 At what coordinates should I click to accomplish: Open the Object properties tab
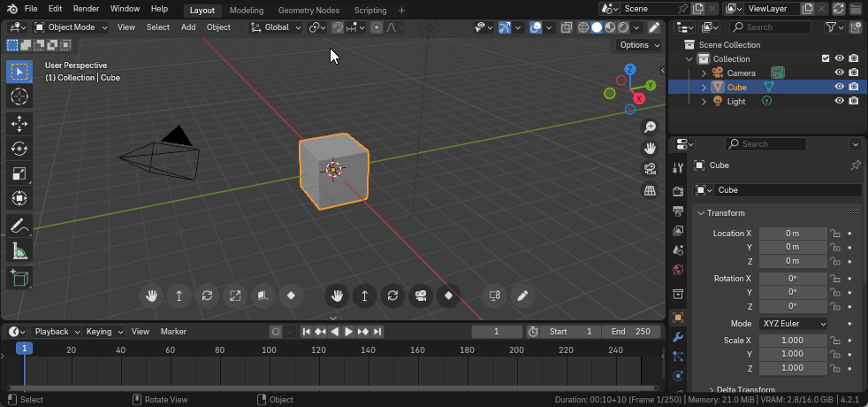coord(678,318)
